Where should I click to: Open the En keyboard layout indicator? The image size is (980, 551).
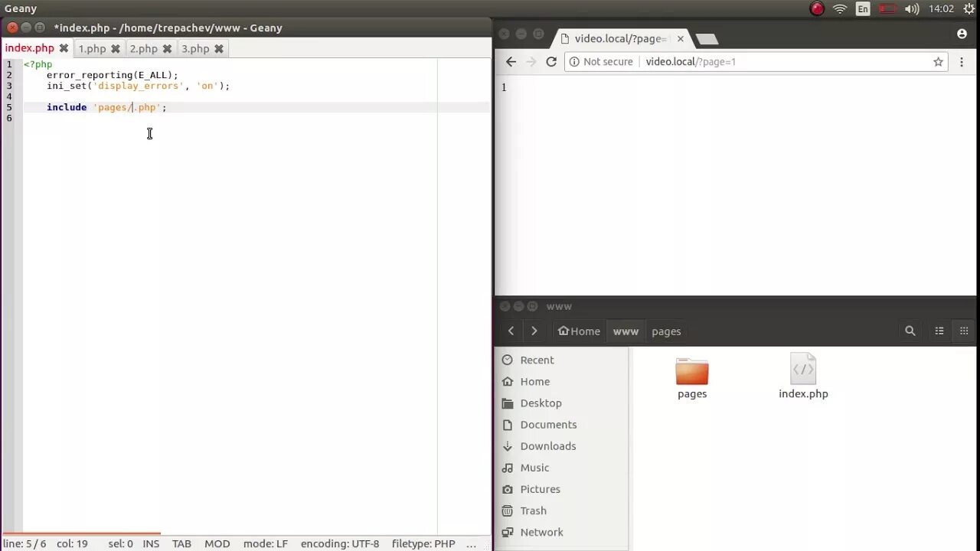tap(863, 9)
